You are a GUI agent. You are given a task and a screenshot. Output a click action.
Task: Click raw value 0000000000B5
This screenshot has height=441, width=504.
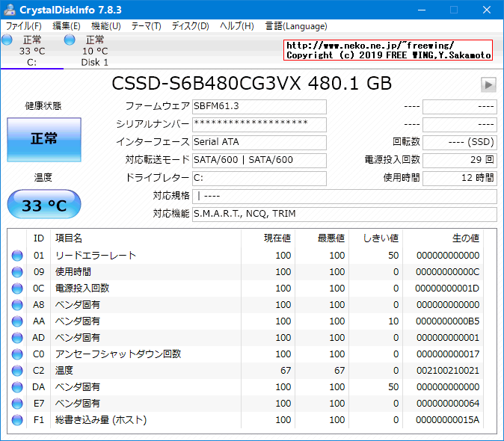(447, 321)
